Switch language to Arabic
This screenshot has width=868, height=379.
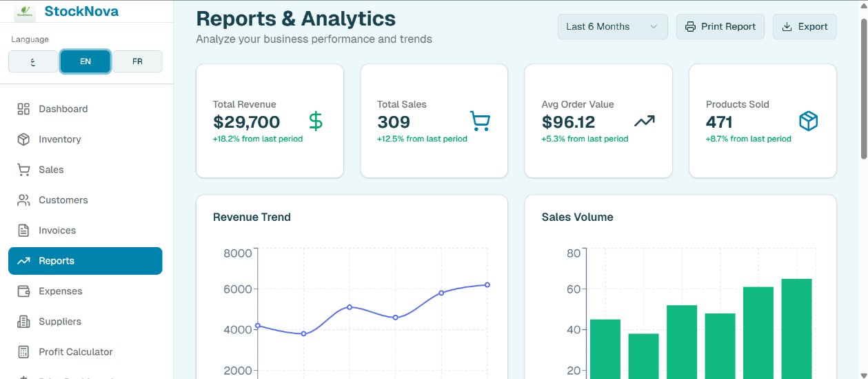click(33, 61)
